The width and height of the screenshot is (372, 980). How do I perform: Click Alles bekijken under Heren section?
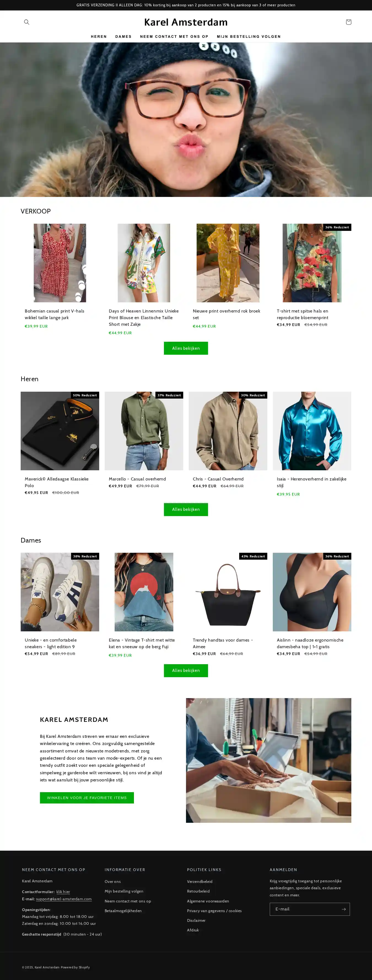[186, 509]
